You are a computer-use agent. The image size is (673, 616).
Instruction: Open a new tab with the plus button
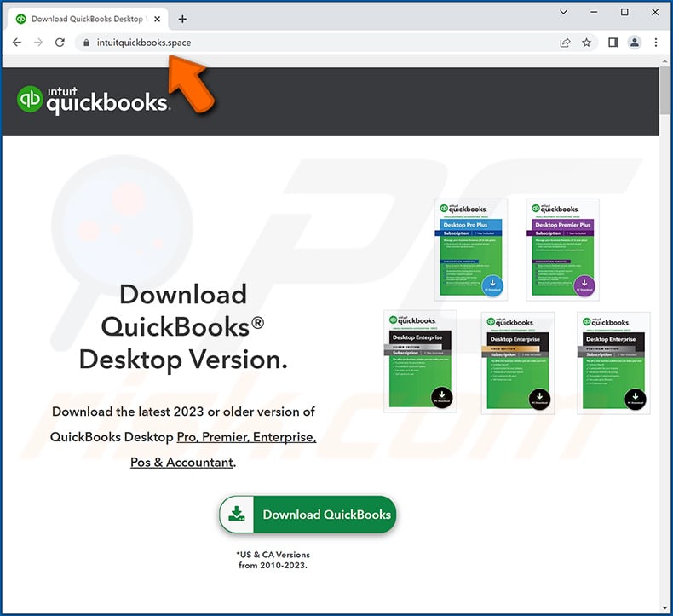pos(182,19)
